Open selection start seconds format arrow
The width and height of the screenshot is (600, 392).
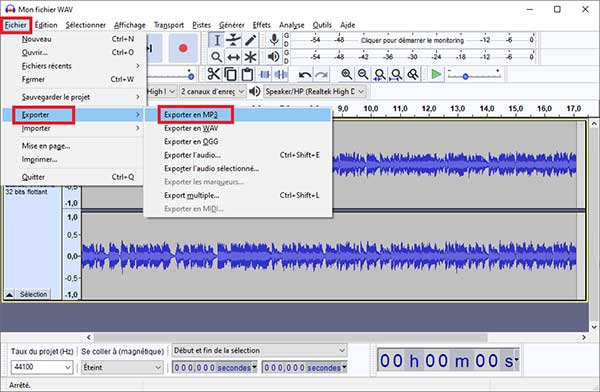click(x=254, y=368)
